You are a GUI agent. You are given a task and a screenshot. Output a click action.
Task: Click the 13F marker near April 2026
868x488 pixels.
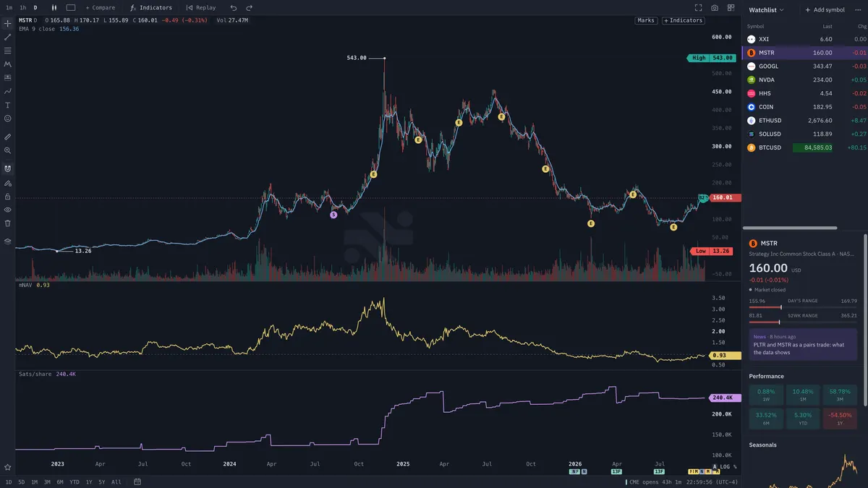(616, 471)
